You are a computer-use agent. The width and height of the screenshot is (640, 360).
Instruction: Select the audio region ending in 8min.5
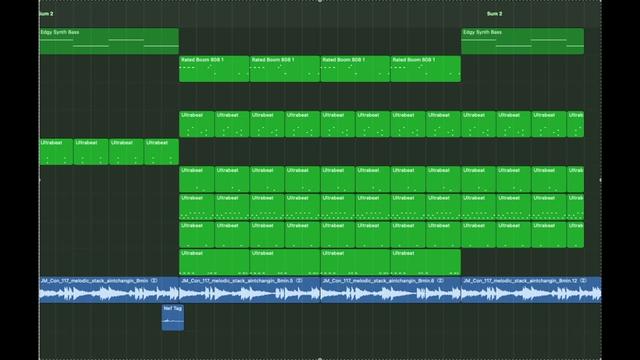[250, 290]
